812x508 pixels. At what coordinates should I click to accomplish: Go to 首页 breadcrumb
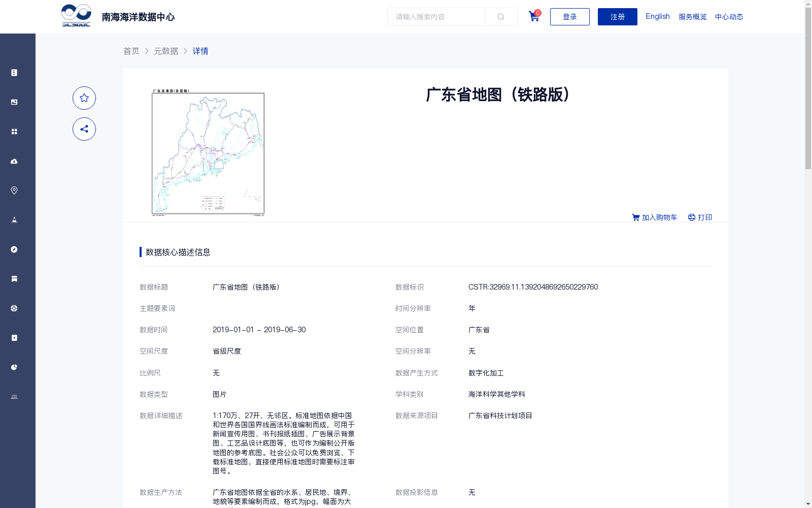(x=131, y=51)
